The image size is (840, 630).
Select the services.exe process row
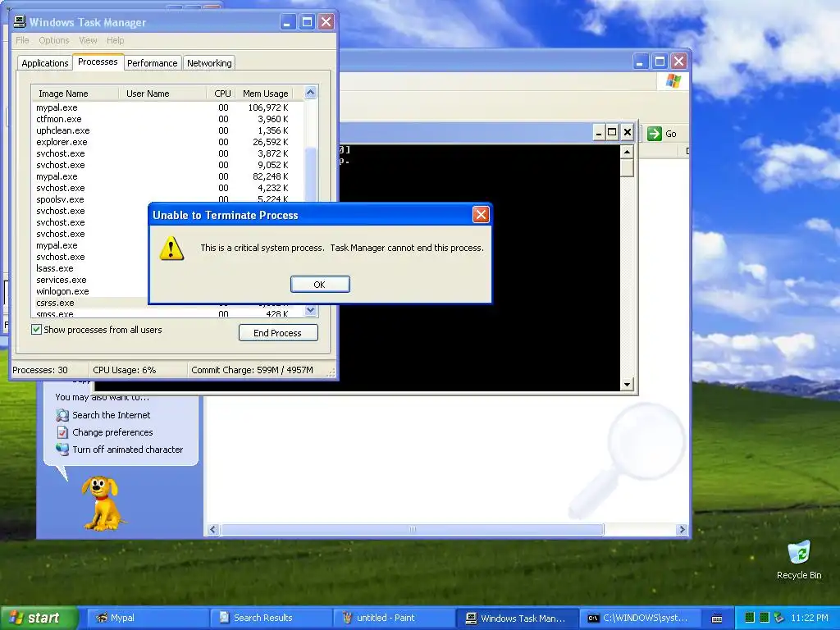[x=90, y=280]
